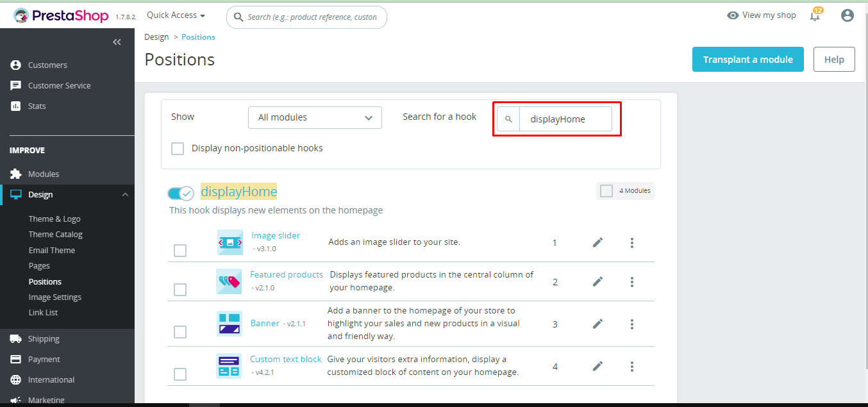868x407 pixels.
Task: Open Theme Catalog submenu item
Action: click(56, 235)
